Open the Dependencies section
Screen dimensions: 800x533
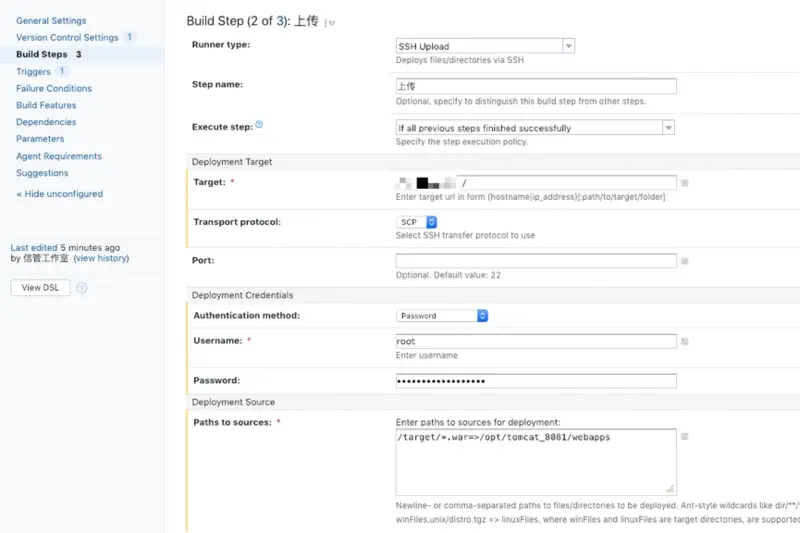(x=46, y=122)
